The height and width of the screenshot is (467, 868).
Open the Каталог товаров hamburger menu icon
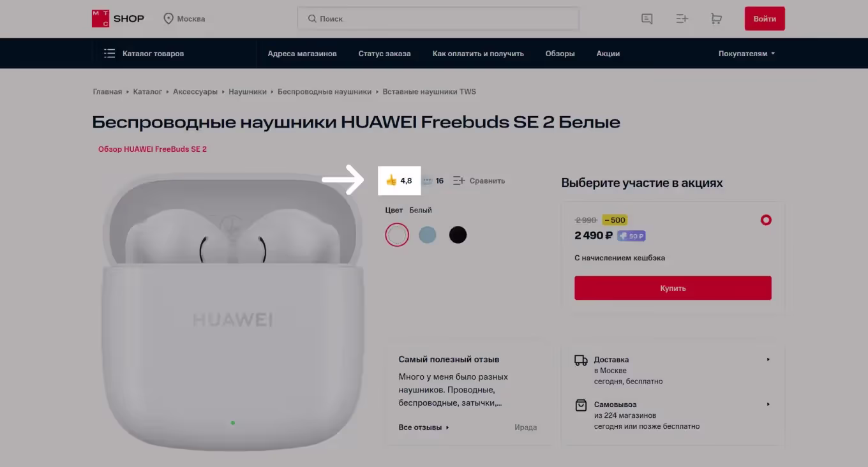110,54
